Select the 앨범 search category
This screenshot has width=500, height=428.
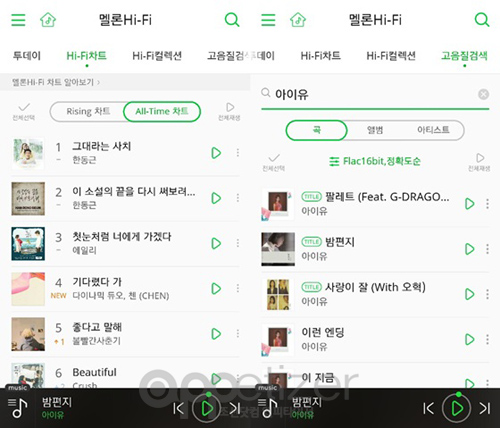[375, 130]
